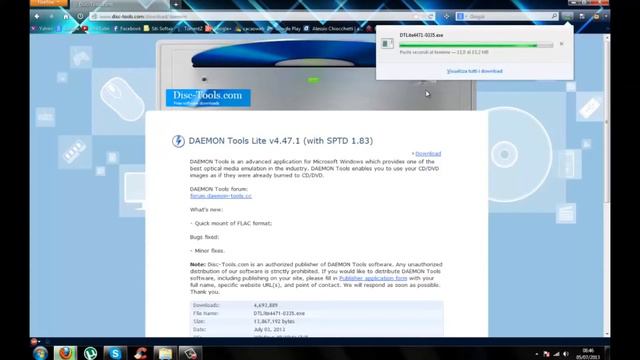Screen dimensions: 640x360
Task: Open CCleaner from the taskbar
Action: click(x=140, y=353)
